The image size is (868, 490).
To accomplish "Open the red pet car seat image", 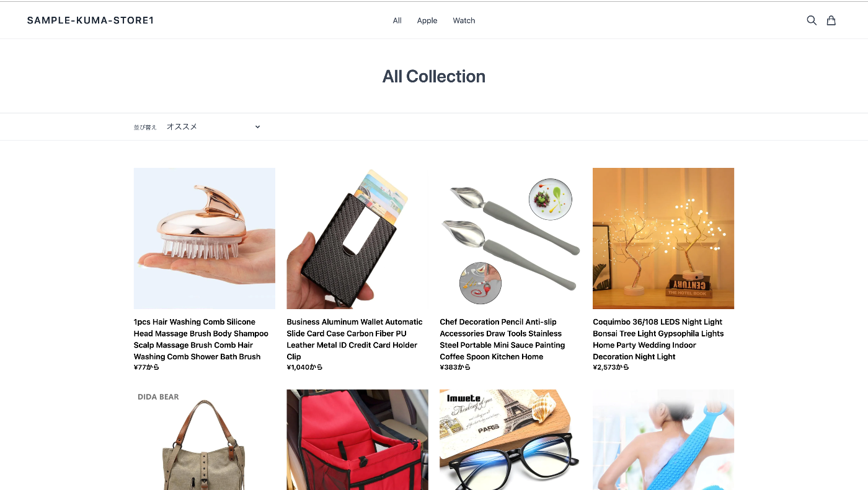I will point(357,440).
